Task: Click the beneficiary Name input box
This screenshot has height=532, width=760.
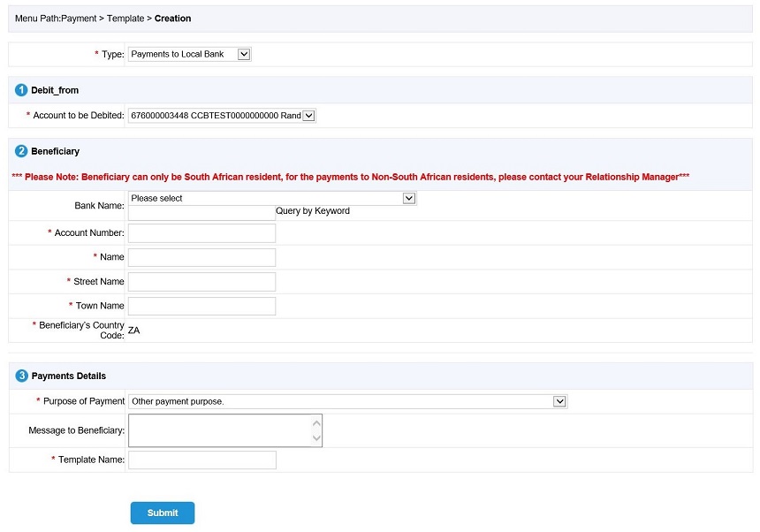Action: (201, 258)
